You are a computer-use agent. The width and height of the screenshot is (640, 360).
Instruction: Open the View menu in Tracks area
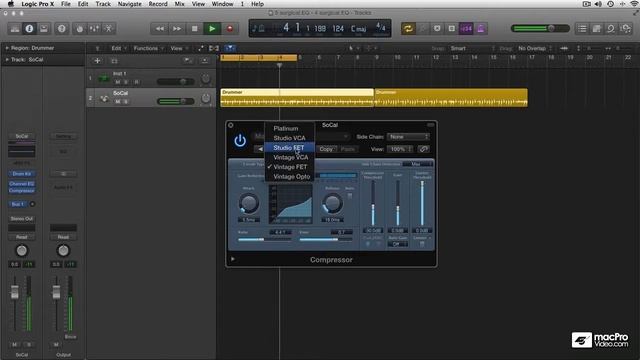(178, 48)
